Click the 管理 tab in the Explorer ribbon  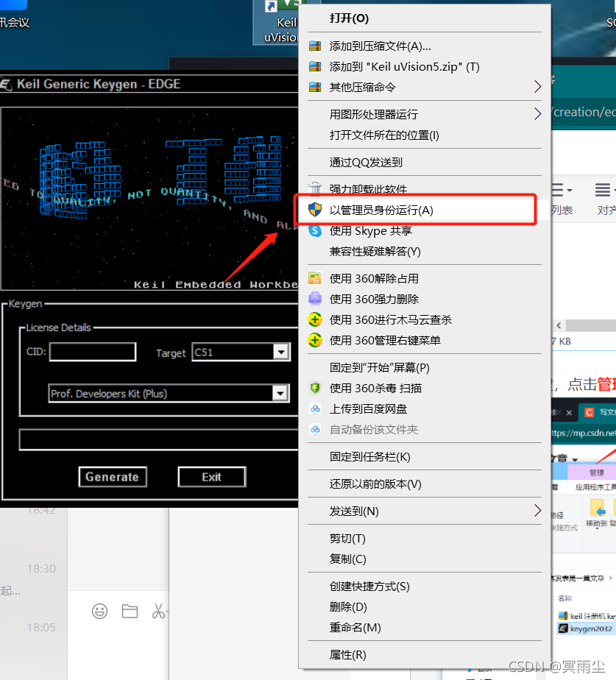[x=596, y=472]
